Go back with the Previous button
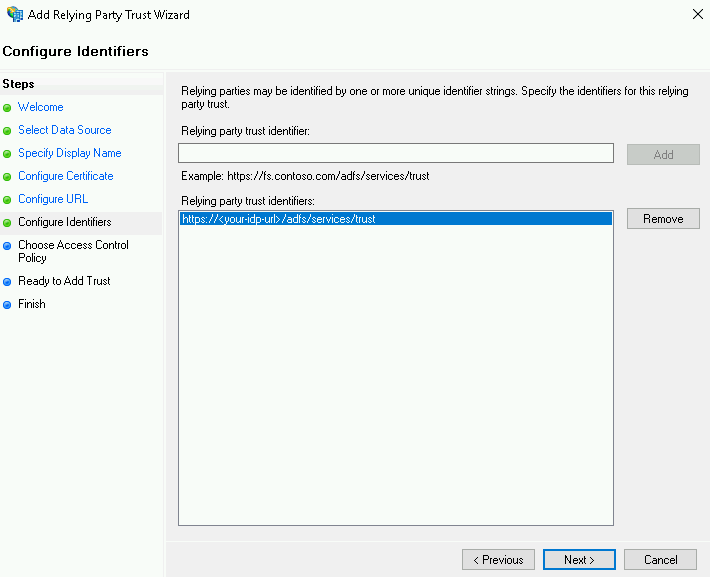This screenshot has width=710, height=577. (498, 560)
